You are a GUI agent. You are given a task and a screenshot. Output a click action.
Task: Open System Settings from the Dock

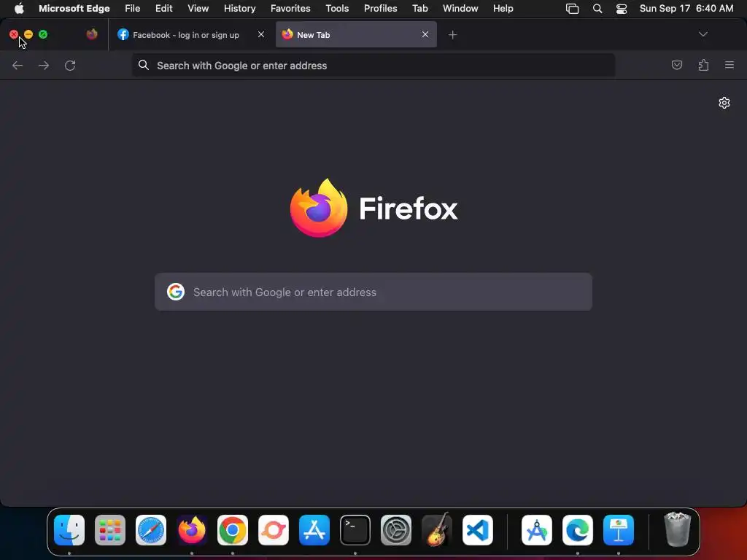point(396,530)
